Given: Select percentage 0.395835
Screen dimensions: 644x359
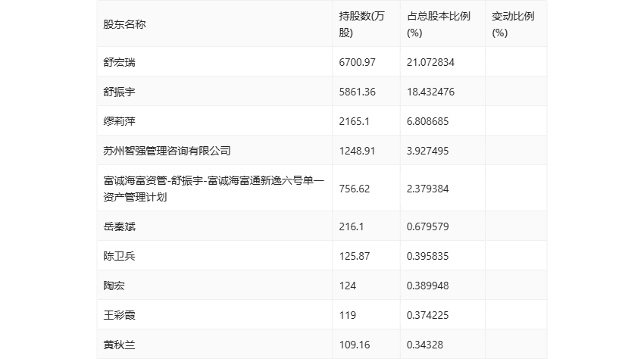Looking at the screenshot, I should pos(427,256).
